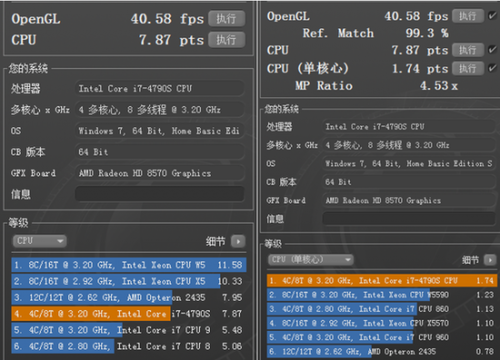Run the CPU 7.87 pts test in right window
The width and height of the screenshot is (500, 360).
[x=468, y=50]
